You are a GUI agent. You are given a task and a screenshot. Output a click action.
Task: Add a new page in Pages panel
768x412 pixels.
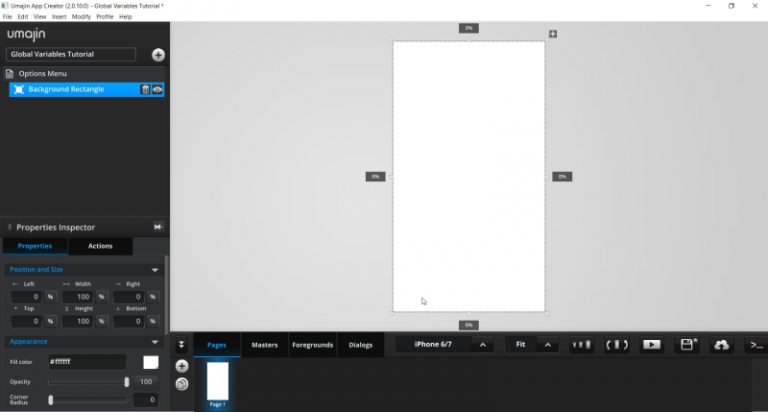[x=181, y=366]
